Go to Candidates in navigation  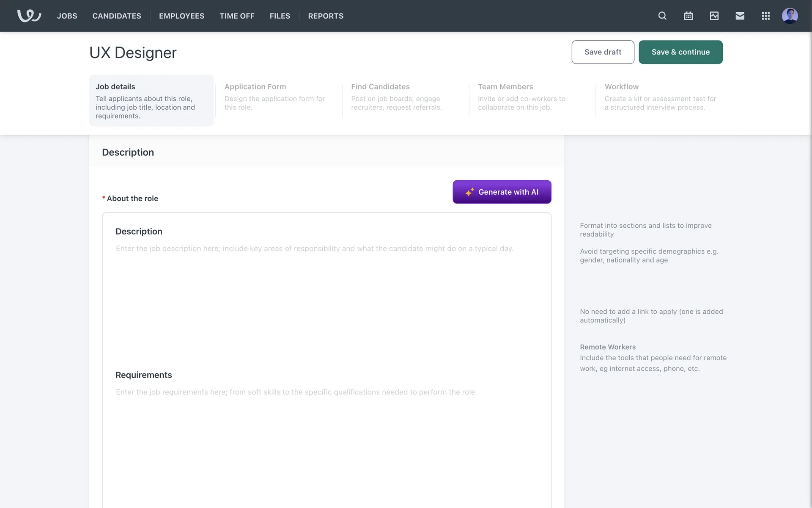tap(117, 16)
